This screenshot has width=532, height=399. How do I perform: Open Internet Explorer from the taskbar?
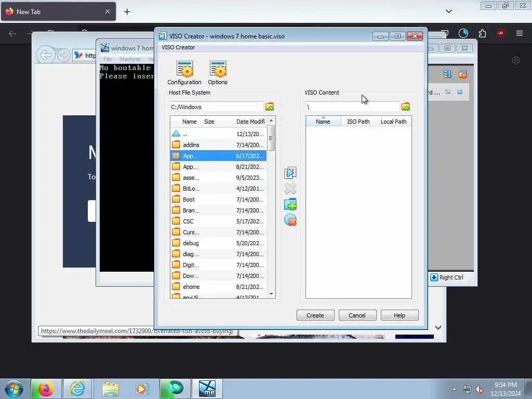coord(77,389)
